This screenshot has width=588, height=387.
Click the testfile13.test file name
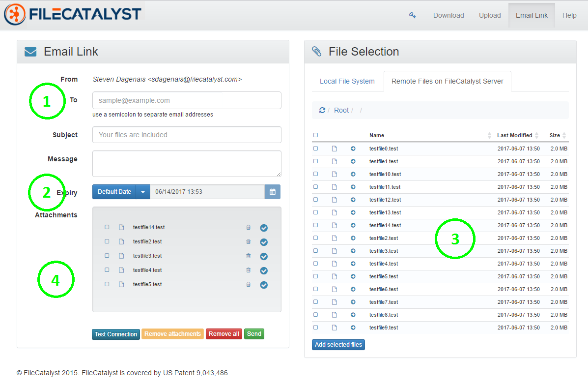coord(385,213)
